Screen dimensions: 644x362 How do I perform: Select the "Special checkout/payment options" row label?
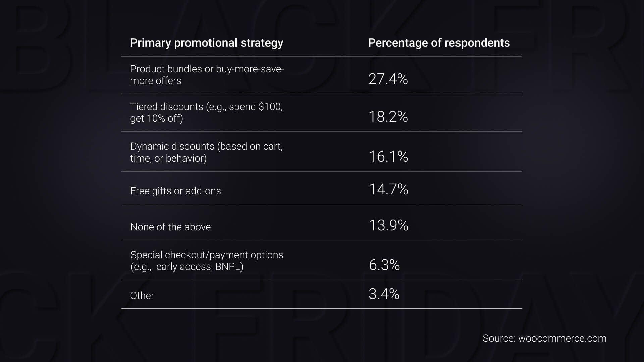(207, 261)
